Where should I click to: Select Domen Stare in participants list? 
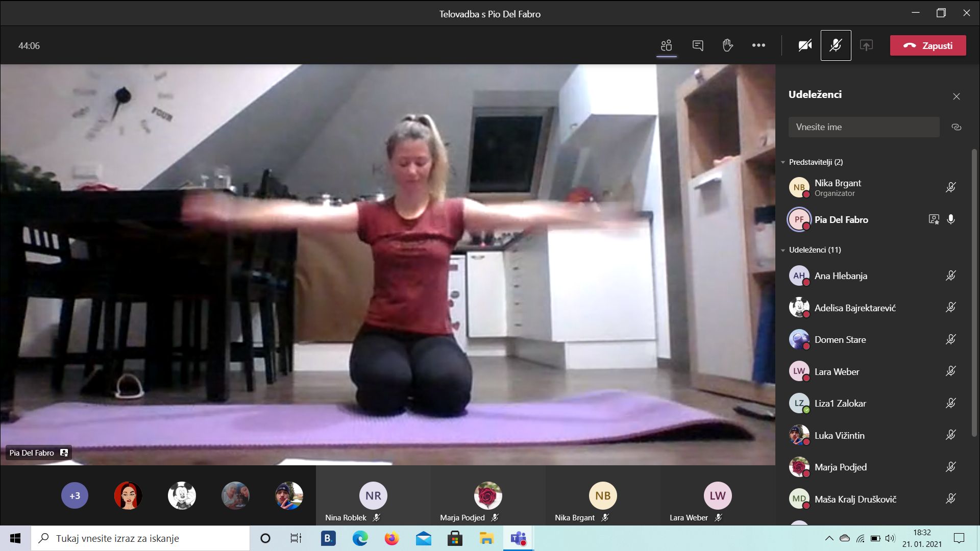click(x=840, y=339)
